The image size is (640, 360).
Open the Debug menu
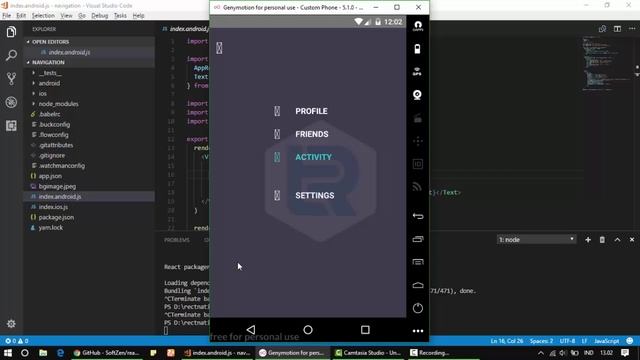tap(100, 16)
